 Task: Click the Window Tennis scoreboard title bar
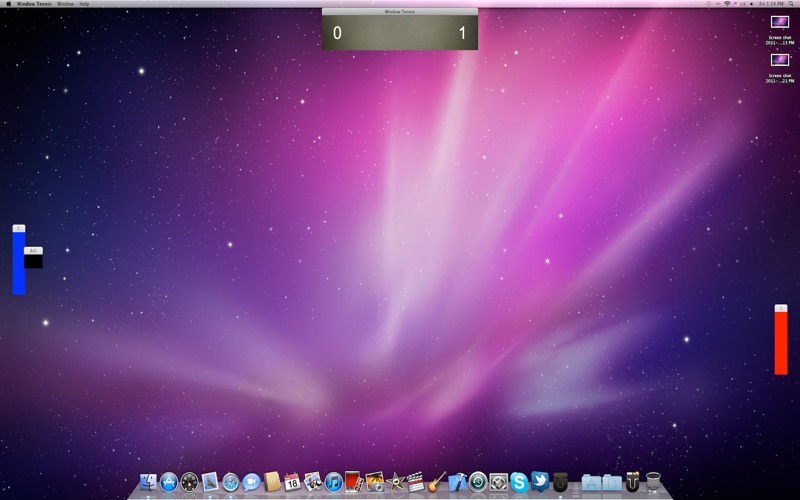399,11
